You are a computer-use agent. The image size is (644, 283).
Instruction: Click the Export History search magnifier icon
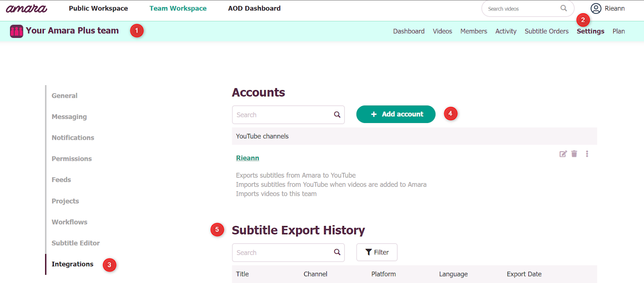tap(337, 252)
